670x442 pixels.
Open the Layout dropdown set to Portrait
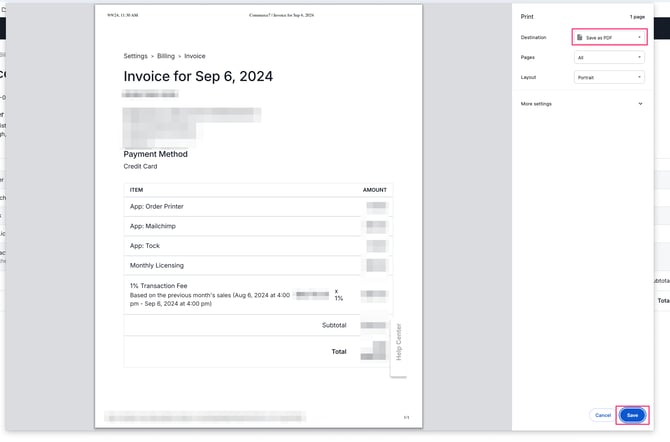609,77
